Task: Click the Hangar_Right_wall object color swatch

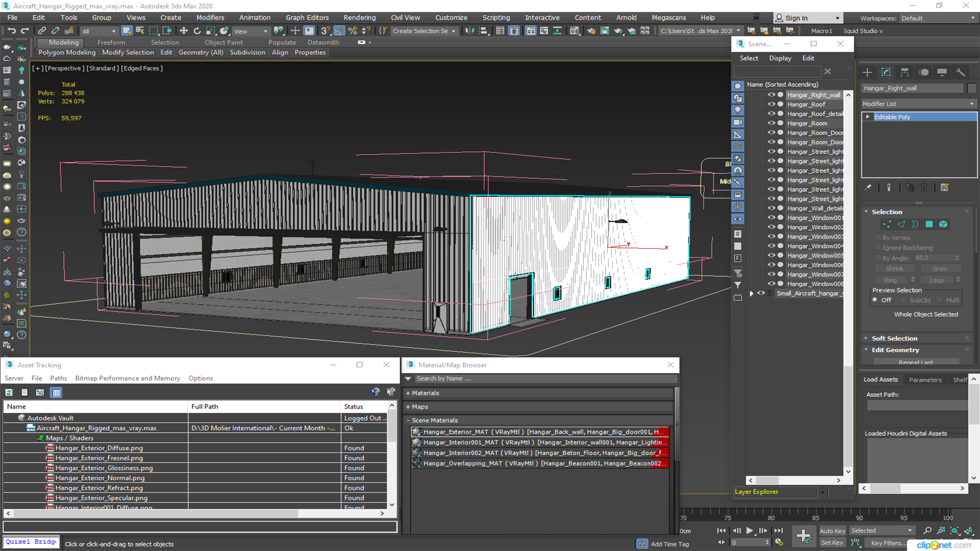Action: (x=972, y=88)
